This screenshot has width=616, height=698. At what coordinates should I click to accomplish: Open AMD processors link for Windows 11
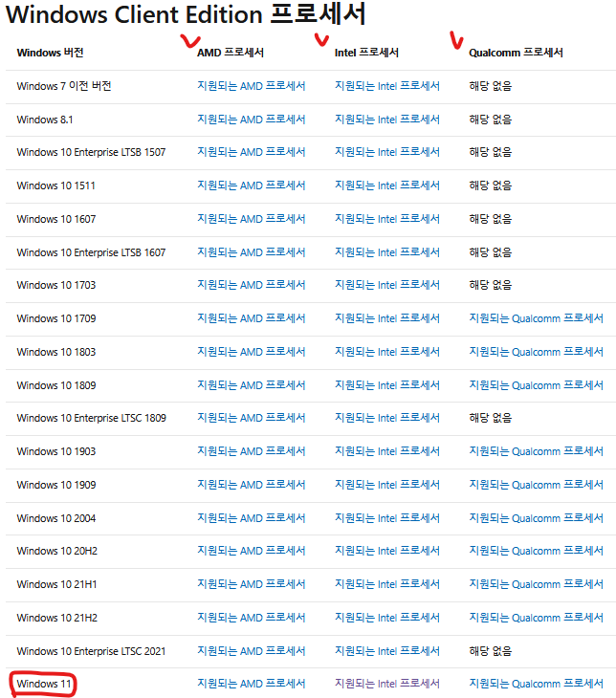[x=252, y=684]
